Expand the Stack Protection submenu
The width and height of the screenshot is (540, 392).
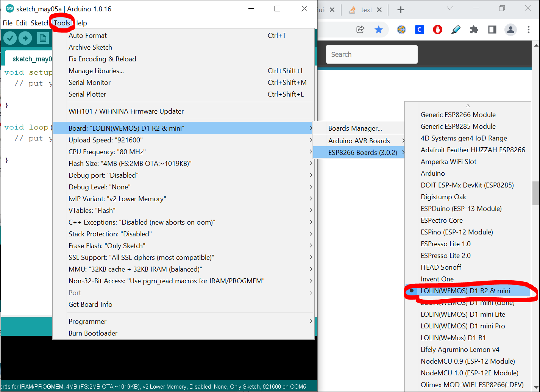click(x=183, y=234)
